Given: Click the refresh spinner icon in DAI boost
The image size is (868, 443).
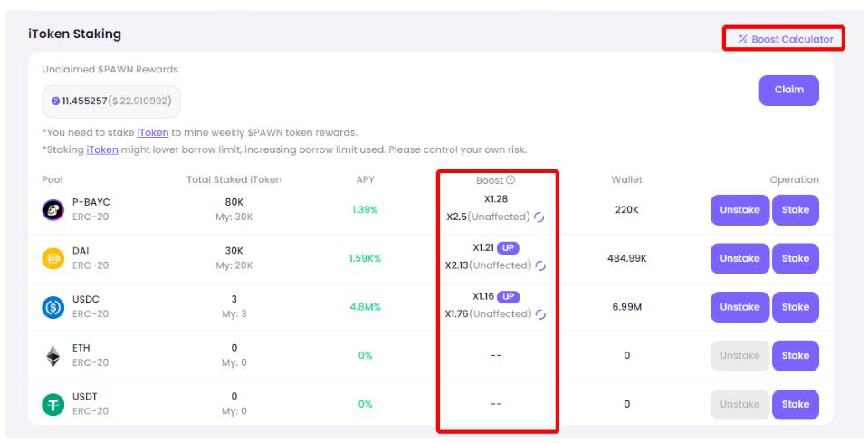Looking at the screenshot, I should [x=540, y=266].
